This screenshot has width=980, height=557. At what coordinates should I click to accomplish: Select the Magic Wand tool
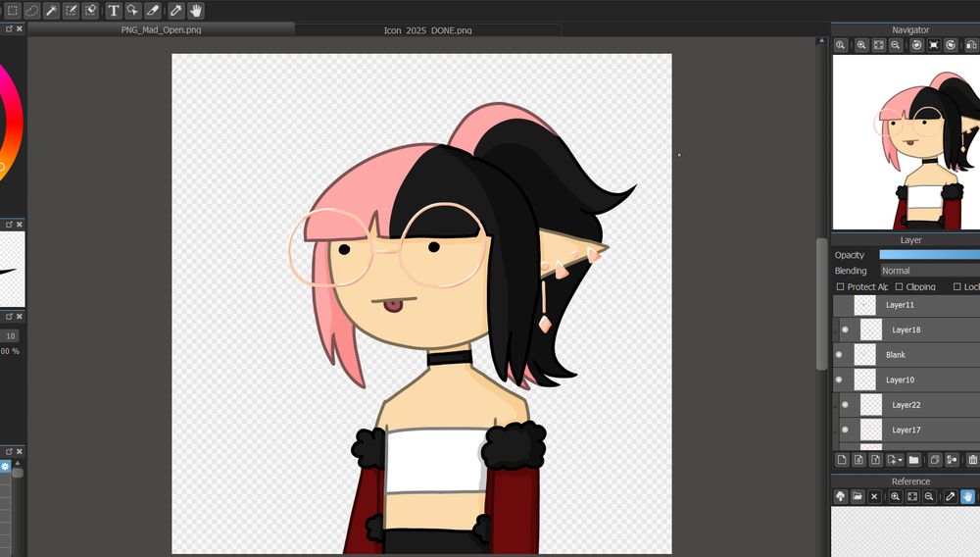click(x=51, y=10)
